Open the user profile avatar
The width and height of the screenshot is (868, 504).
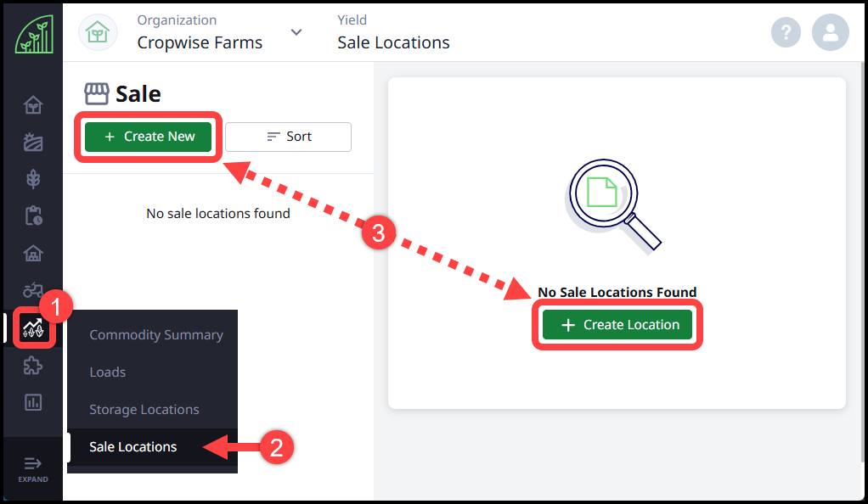pyautogui.click(x=831, y=32)
